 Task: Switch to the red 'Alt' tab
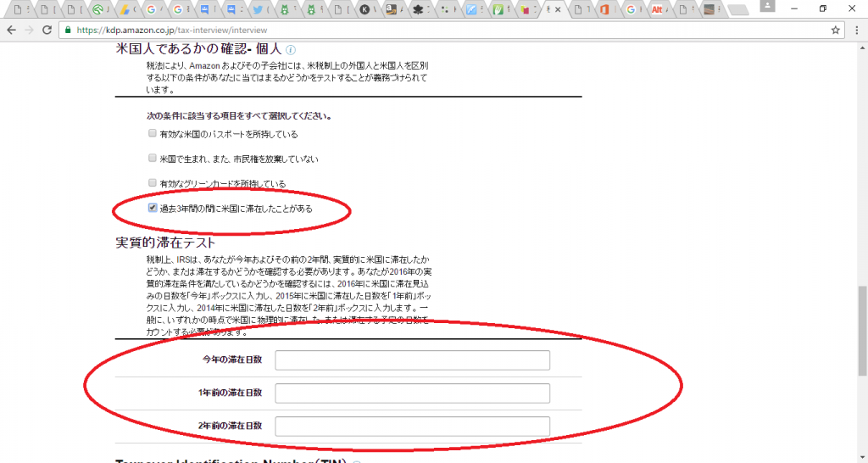(x=659, y=9)
